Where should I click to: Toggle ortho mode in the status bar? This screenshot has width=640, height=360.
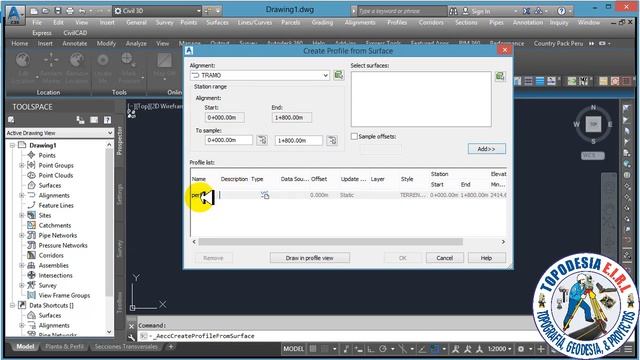(x=370, y=349)
